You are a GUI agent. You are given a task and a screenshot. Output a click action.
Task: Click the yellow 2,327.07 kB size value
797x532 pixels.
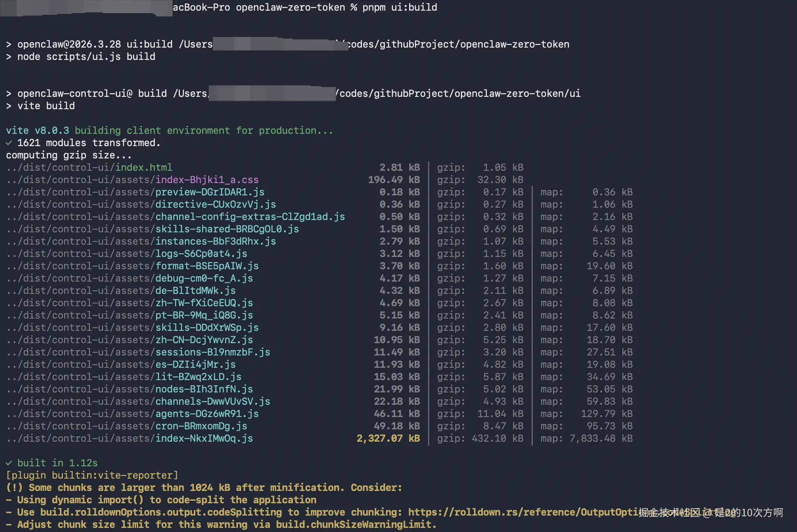tap(388, 438)
